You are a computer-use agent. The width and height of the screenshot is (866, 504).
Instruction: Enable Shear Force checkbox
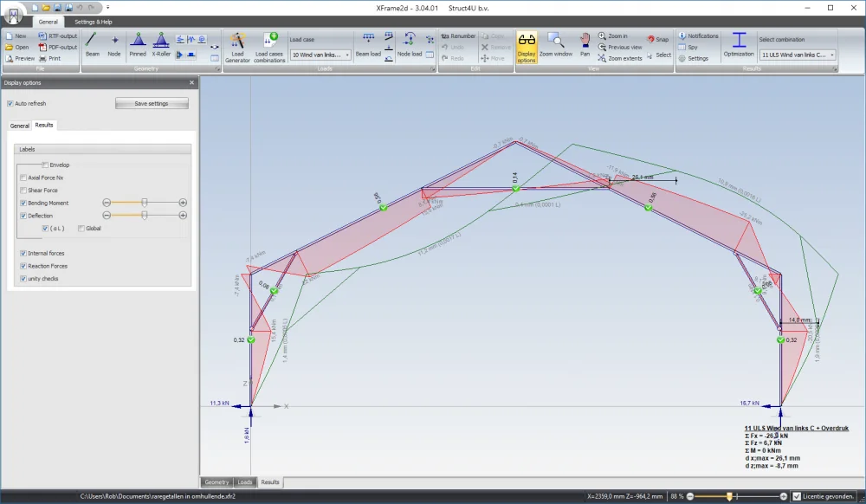click(x=23, y=190)
